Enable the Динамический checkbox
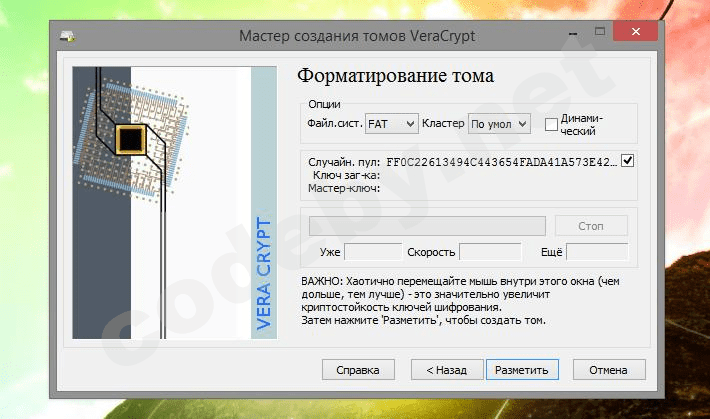 click(x=551, y=125)
